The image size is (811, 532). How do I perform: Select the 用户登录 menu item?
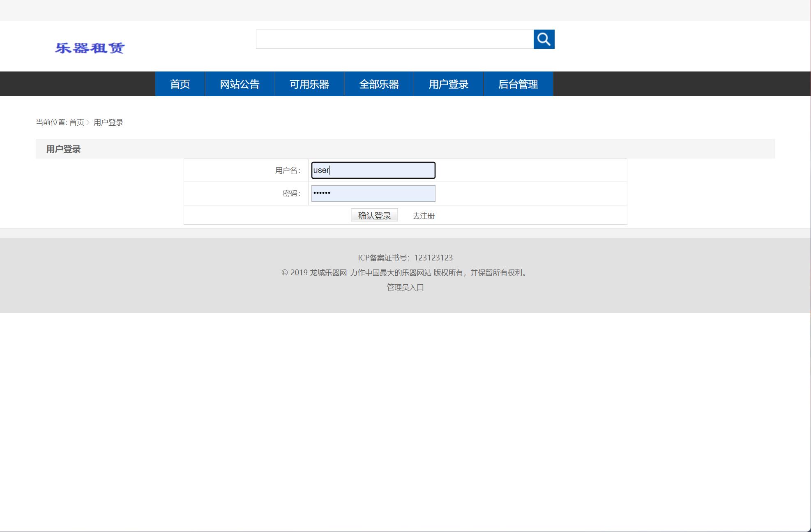[x=448, y=84]
